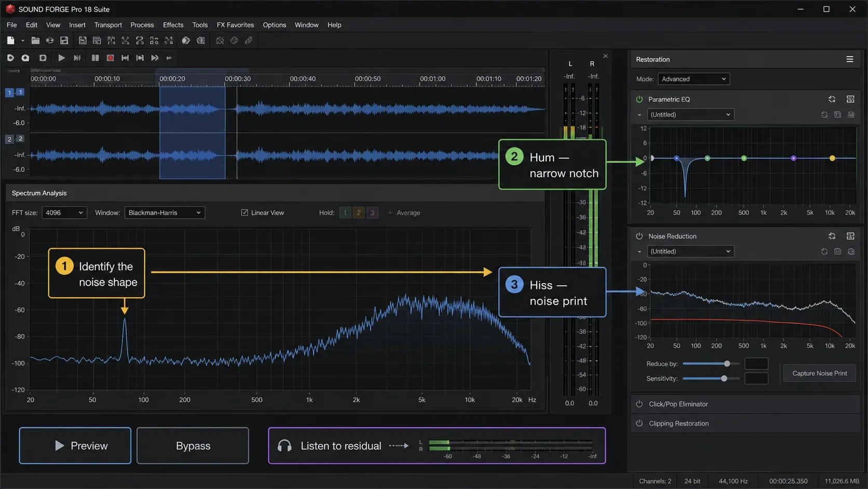Image resolution: width=868 pixels, height=489 pixels.
Task: Open the Effects menu
Action: (173, 25)
